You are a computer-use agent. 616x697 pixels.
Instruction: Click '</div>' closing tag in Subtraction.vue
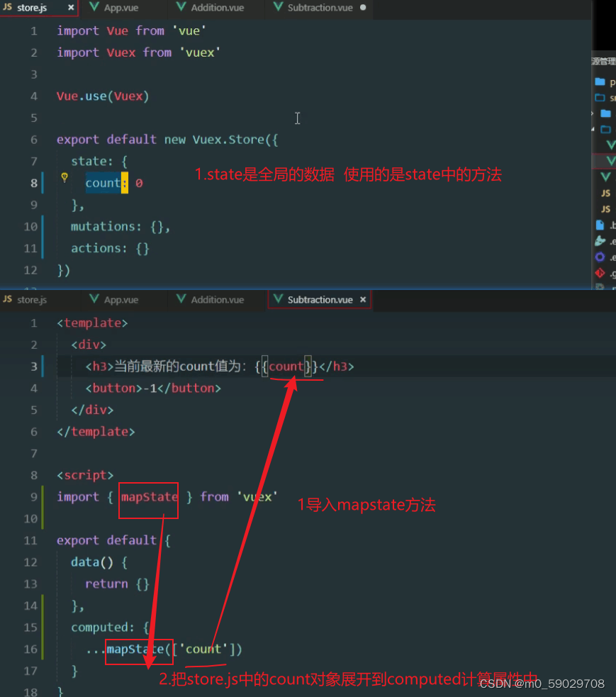coord(92,410)
